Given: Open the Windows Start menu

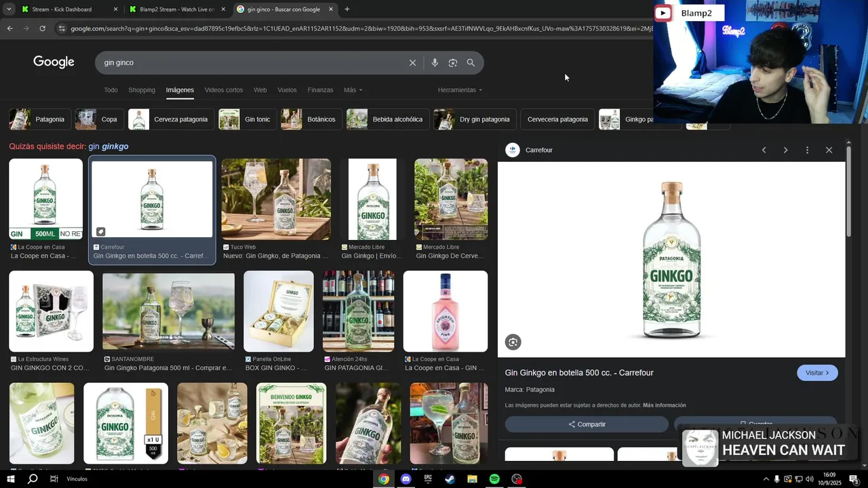Looking at the screenshot, I should [x=11, y=479].
